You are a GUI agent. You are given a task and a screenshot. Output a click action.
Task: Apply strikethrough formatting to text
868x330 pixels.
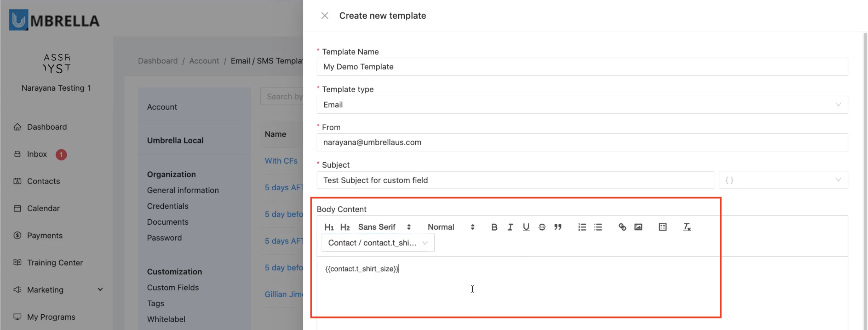542,227
